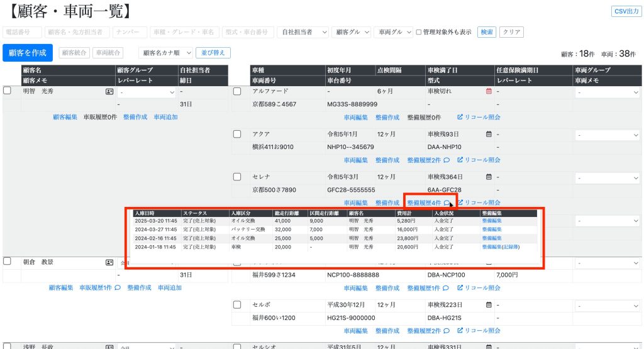Open customer card icon for 明智 光秀

[x=109, y=92]
